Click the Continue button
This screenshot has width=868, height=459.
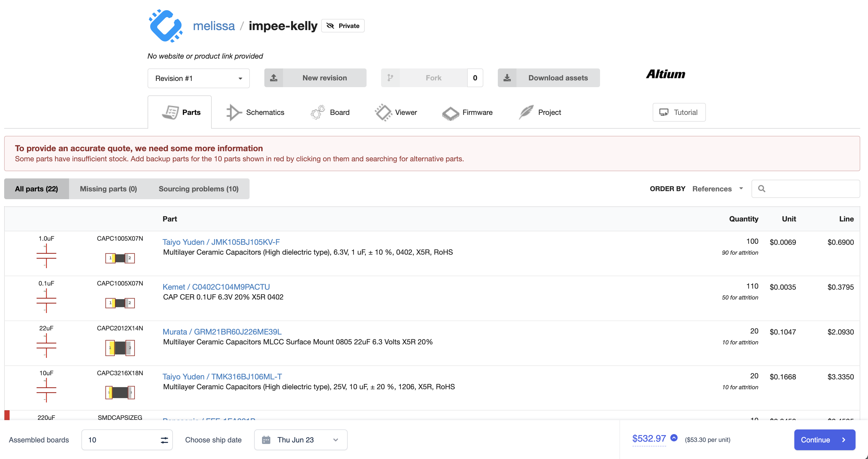[824, 440]
